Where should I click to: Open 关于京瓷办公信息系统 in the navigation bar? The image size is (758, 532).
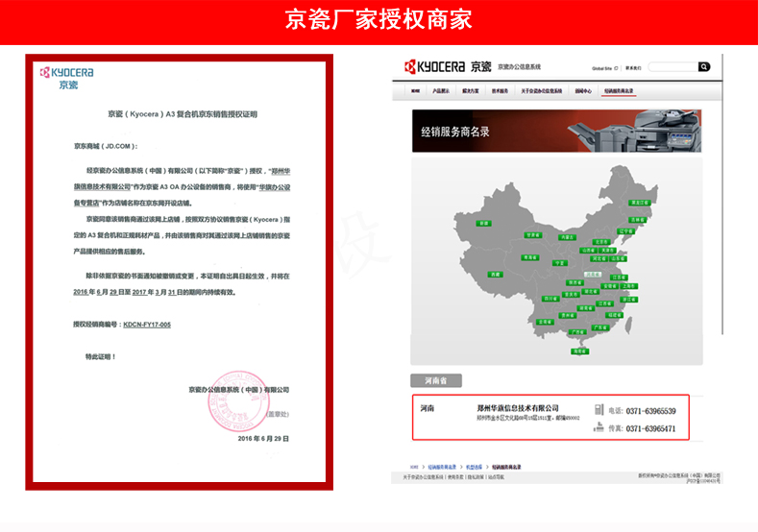click(x=542, y=91)
